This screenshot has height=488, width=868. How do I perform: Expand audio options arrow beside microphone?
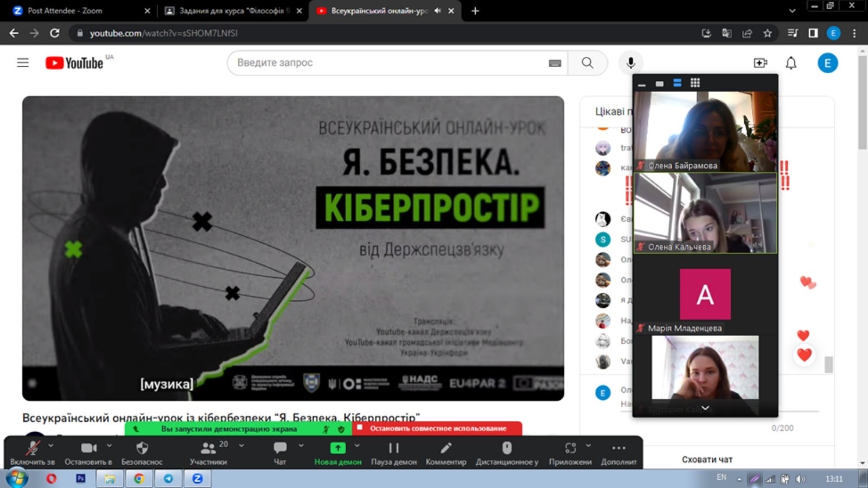51,445
